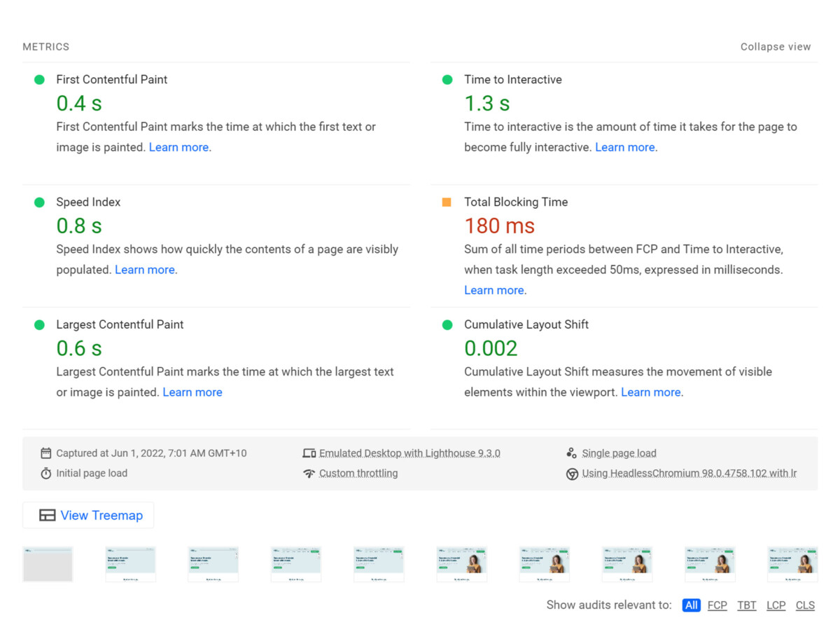Image resolution: width=840 pixels, height=634 pixels.
Task: Click the orange square beside Total Blocking Time
Action: (447, 202)
